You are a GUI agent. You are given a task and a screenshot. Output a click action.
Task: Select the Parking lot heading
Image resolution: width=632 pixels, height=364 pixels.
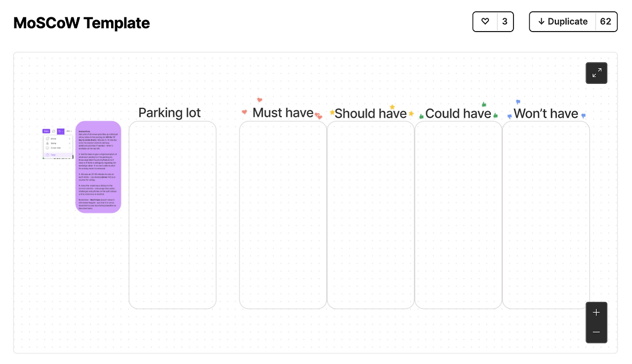tap(169, 113)
